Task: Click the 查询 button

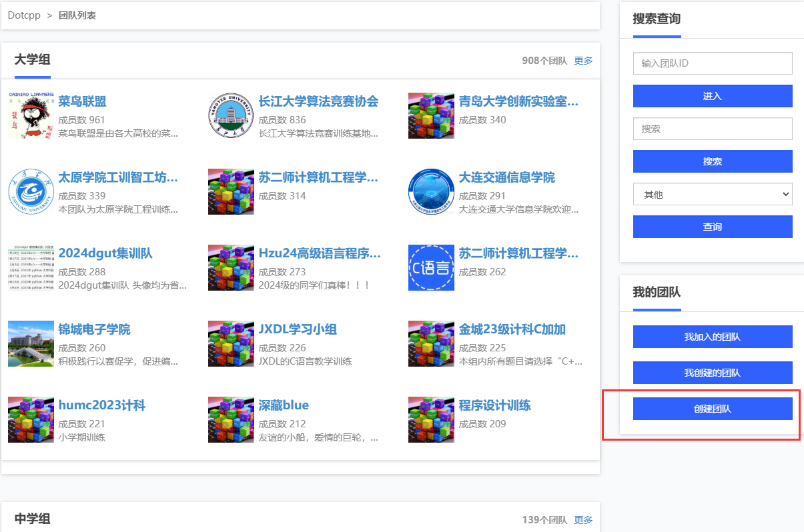Action: (713, 227)
